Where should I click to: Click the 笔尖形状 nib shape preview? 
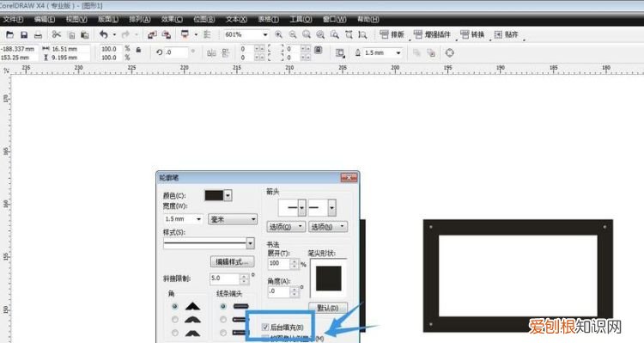tap(329, 279)
